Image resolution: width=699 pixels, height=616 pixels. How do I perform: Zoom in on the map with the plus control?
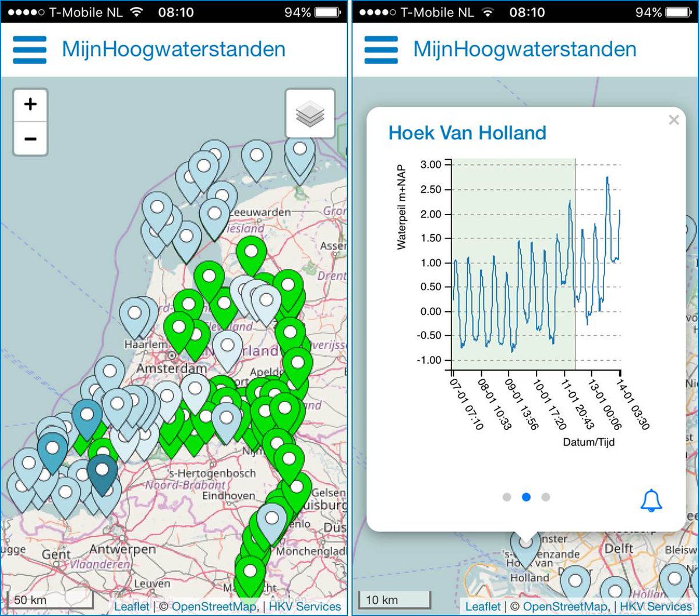pos(30,105)
